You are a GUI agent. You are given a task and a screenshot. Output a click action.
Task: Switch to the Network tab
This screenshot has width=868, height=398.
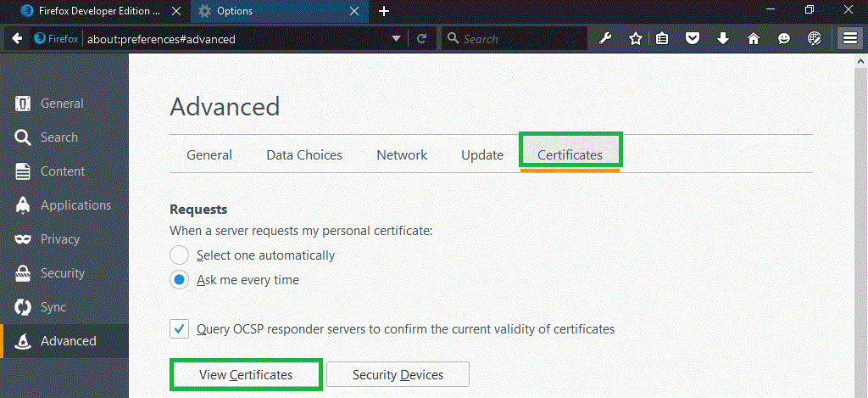[402, 155]
